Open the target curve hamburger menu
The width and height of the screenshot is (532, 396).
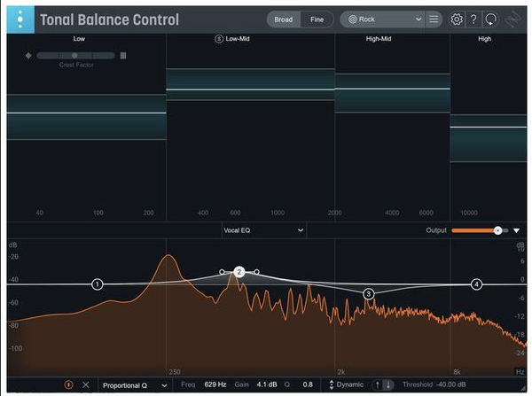[x=434, y=19]
